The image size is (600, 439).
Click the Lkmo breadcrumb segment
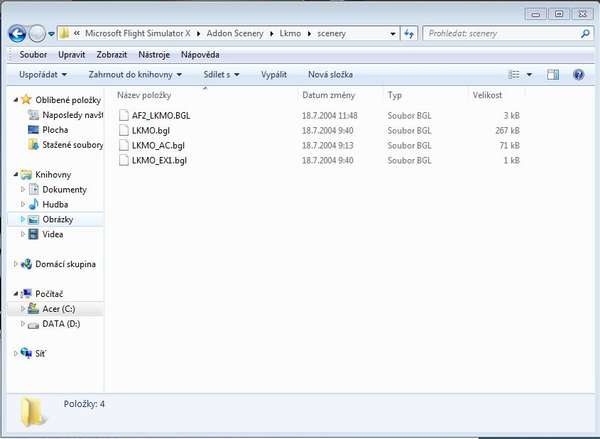tap(290, 34)
